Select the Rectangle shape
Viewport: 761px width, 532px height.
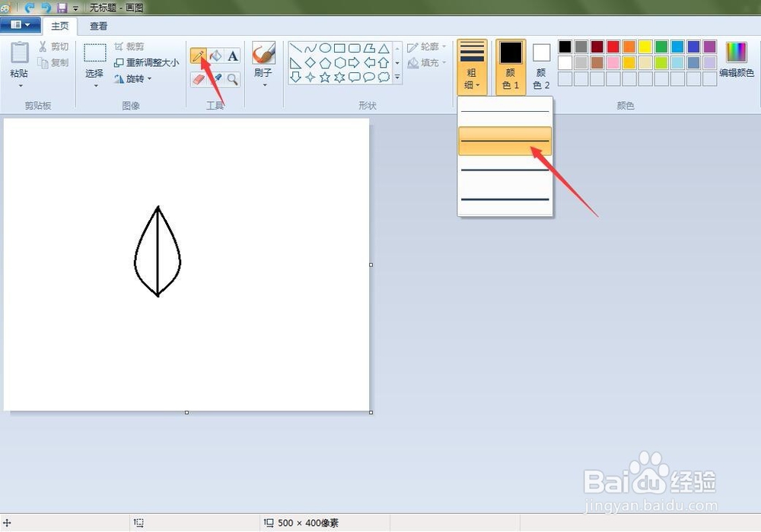(339, 48)
